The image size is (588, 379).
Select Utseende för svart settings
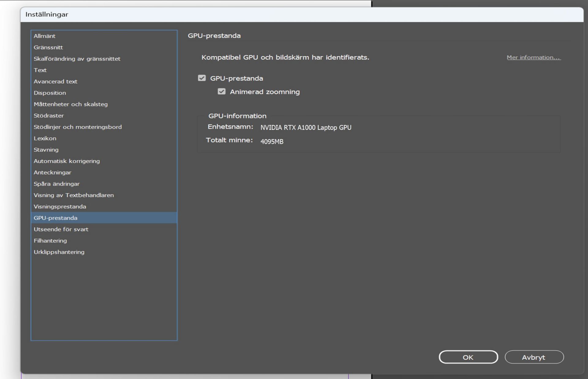[x=61, y=229]
